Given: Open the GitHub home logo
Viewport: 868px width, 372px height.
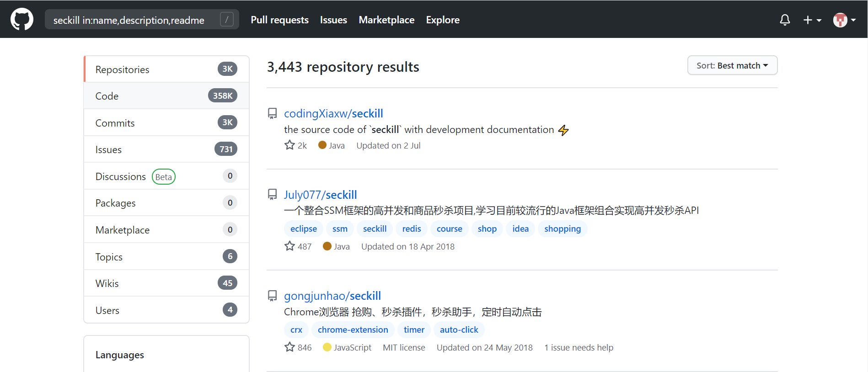Looking at the screenshot, I should pyautogui.click(x=22, y=19).
